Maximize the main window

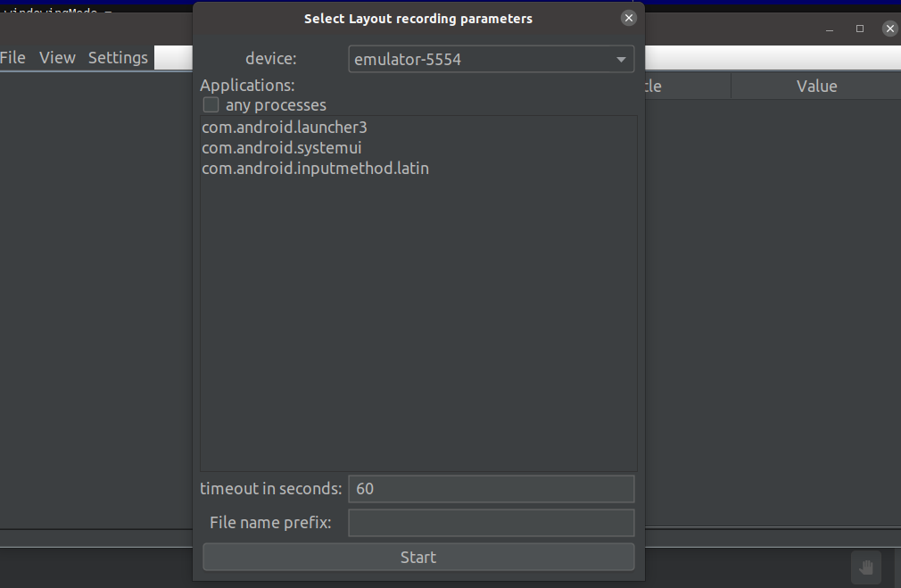[860, 29]
